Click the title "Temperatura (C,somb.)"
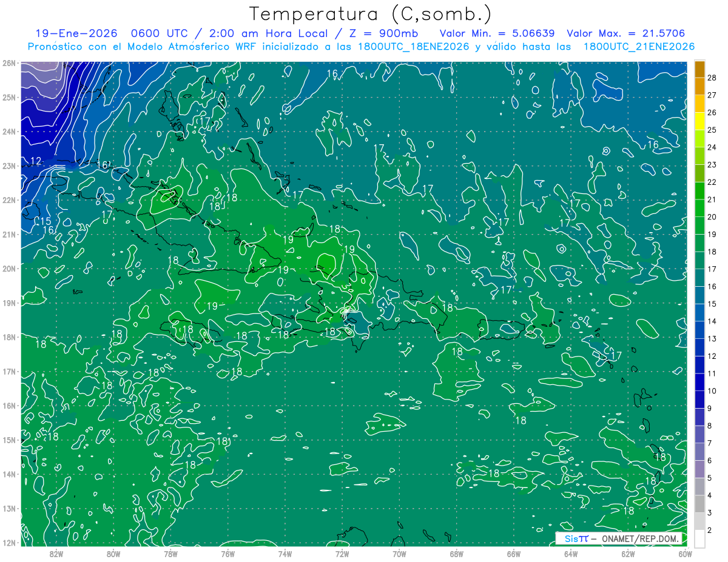728x562 pixels. pos(371,14)
